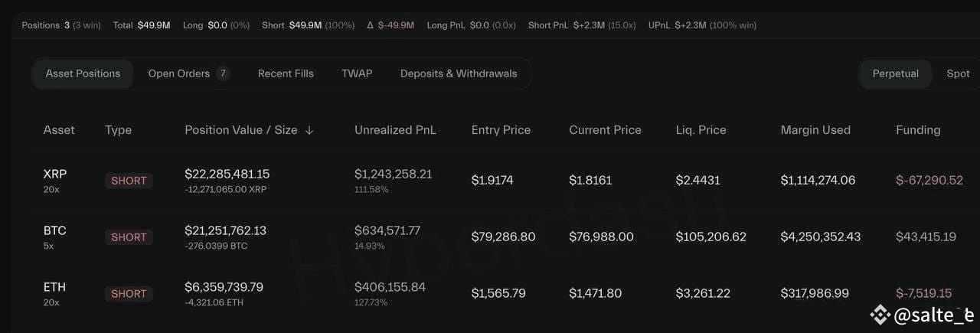Sort by Funding column header
This screenshot has height=333, width=980.
pos(918,130)
